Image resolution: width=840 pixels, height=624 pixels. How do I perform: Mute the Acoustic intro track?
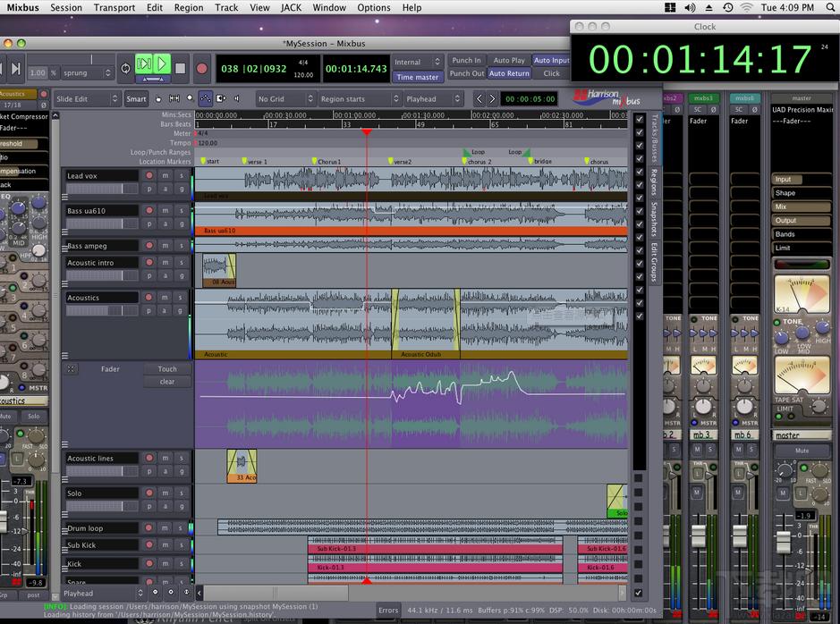point(165,262)
